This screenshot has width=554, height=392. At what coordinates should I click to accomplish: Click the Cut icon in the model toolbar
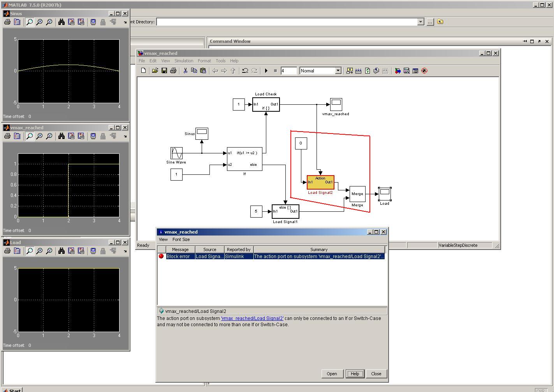click(x=185, y=71)
